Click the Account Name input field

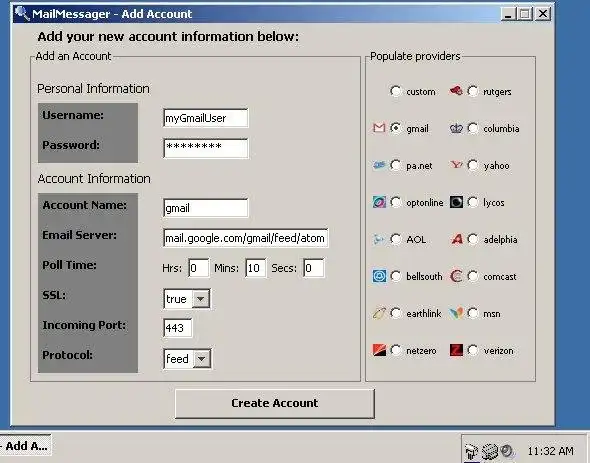(206, 208)
